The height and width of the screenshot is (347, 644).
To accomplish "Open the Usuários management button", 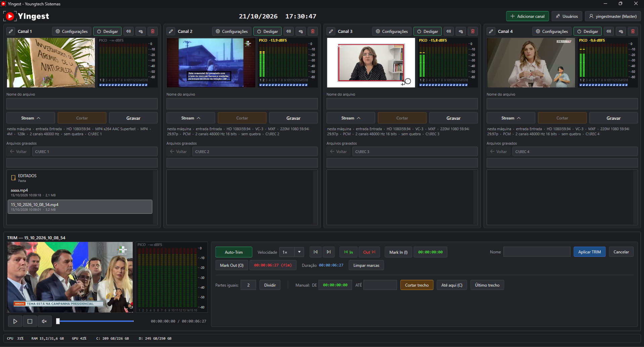I will (x=567, y=16).
